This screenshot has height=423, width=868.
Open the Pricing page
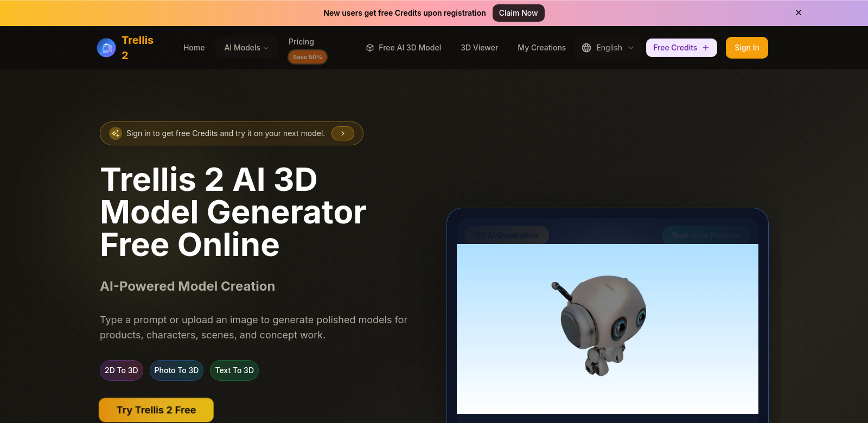point(301,42)
